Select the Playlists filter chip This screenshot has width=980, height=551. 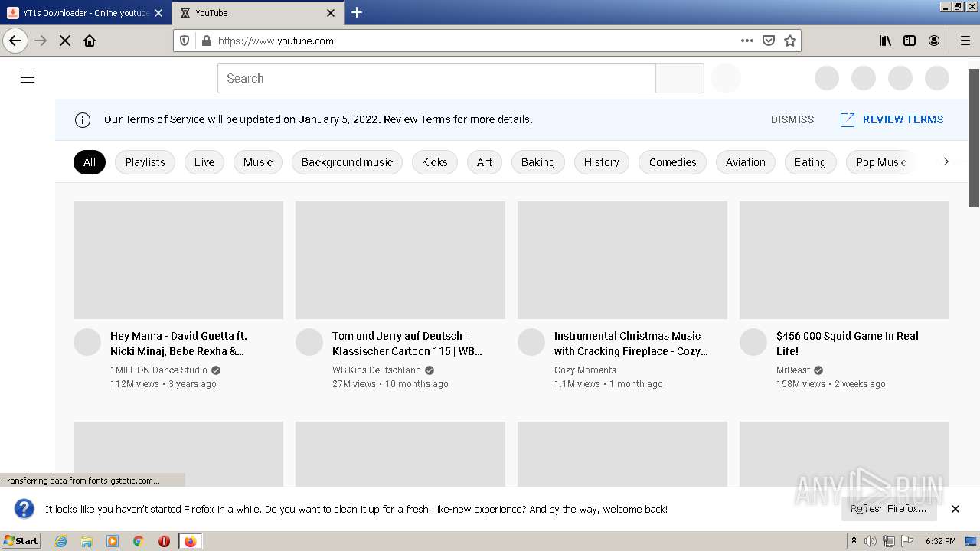[x=145, y=162]
